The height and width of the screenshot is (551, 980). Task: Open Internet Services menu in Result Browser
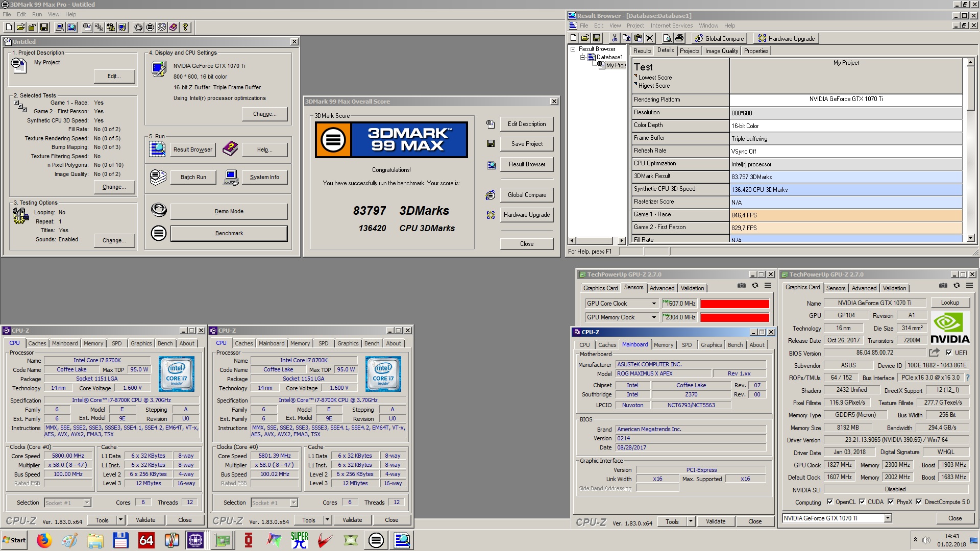671,26
